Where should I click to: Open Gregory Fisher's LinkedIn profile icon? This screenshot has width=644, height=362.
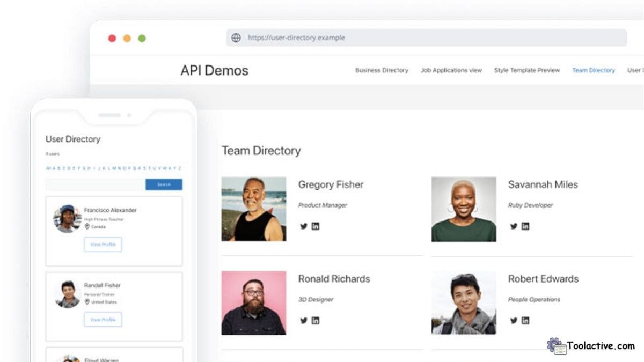[316, 226]
